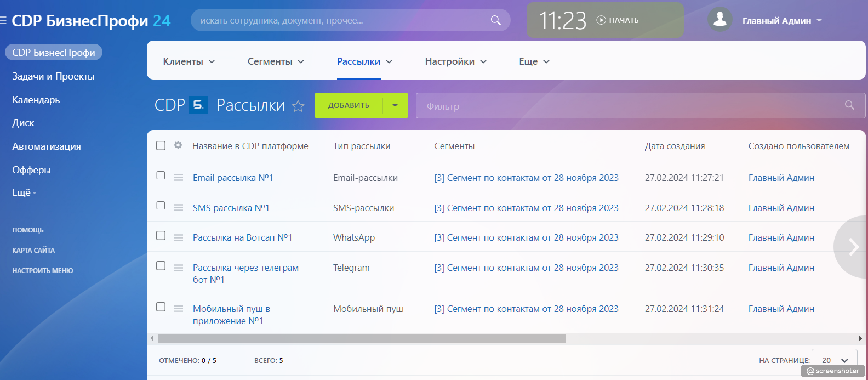868x380 pixels.
Task: Open the ДОБАВИТЬ button dropdown arrow
Action: [x=395, y=105]
